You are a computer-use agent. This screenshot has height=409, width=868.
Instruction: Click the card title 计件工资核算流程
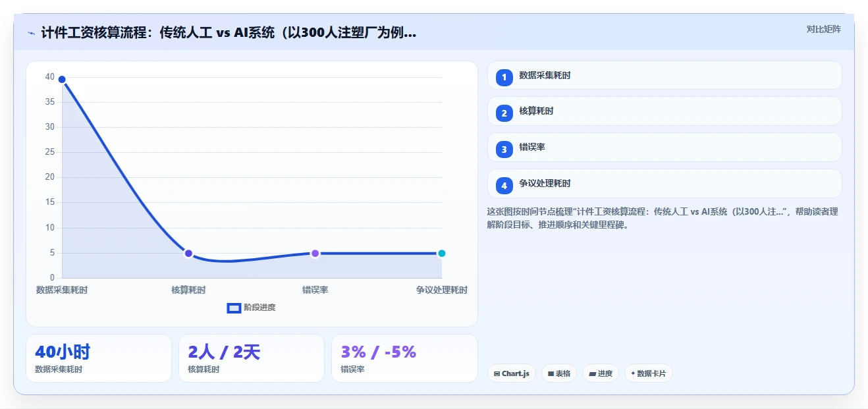coord(228,32)
